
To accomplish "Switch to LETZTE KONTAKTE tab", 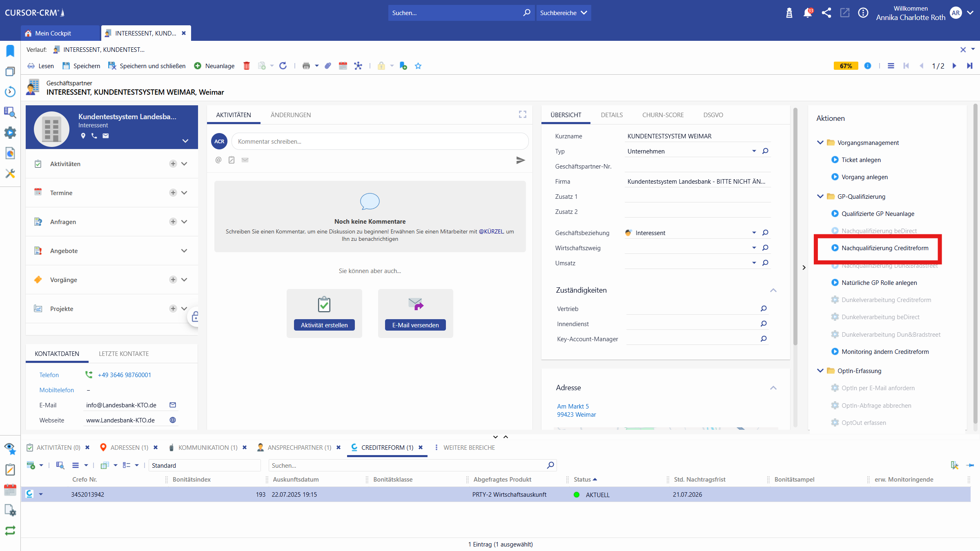I will tap(124, 354).
